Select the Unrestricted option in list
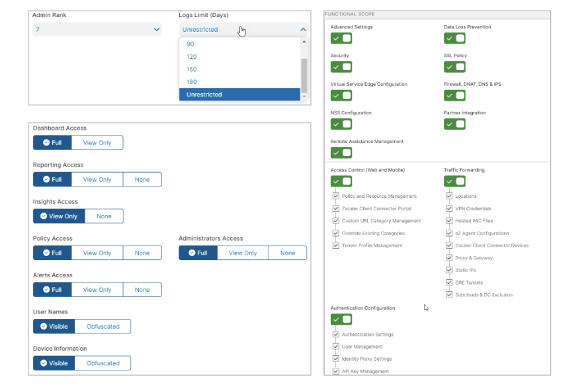 pyautogui.click(x=204, y=95)
